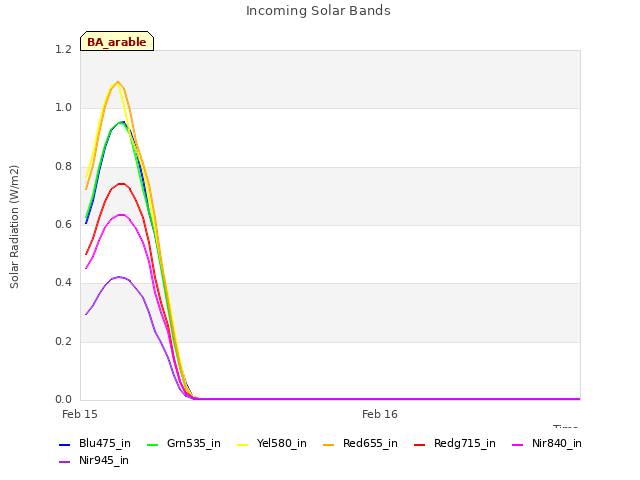
Task: Click the yellow Yel580_in legend swatch
Action: (243, 444)
